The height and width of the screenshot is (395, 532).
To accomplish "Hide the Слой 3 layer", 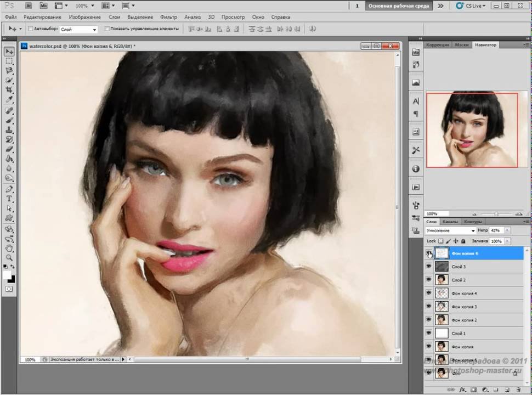I will click(429, 267).
